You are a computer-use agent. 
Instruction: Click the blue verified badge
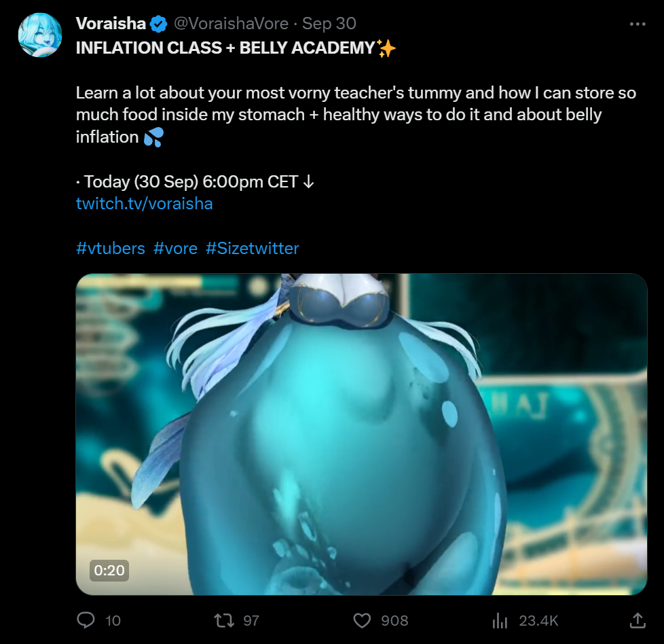[x=159, y=24]
